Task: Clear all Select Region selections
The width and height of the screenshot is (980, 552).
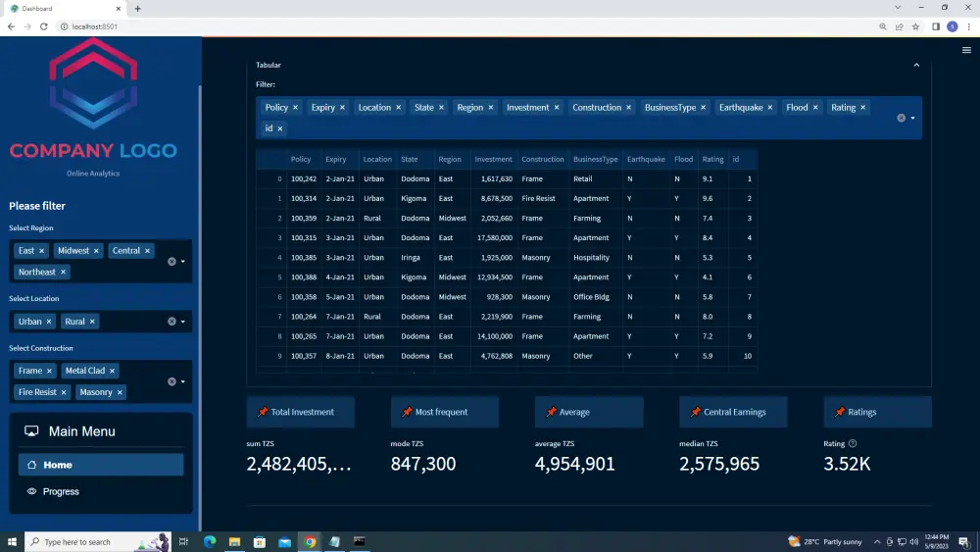Action: point(171,262)
